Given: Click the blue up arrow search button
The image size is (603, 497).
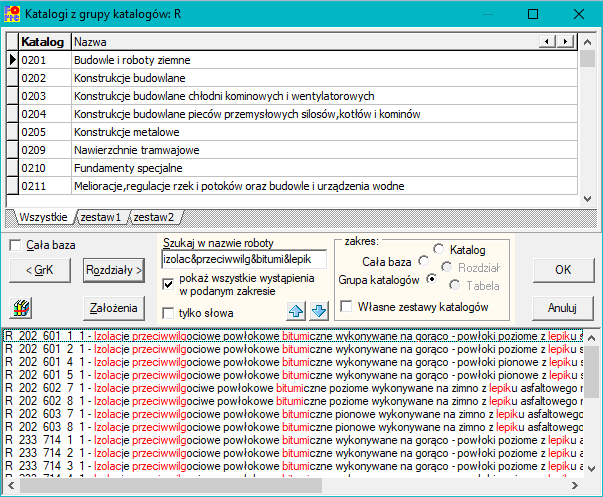Looking at the screenshot, I should [x=296, y=311].
